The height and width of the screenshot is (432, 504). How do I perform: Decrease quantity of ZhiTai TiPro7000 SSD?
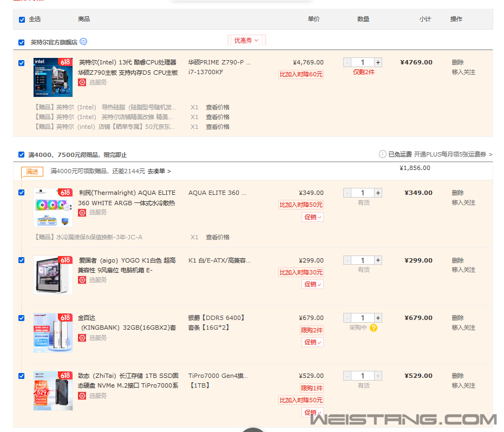tap(348, 376)
